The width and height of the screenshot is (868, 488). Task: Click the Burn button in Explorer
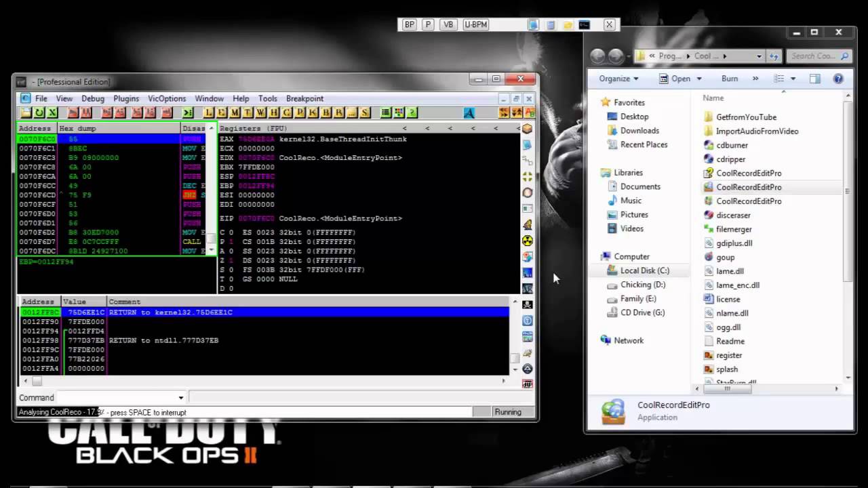coord(730,79)
